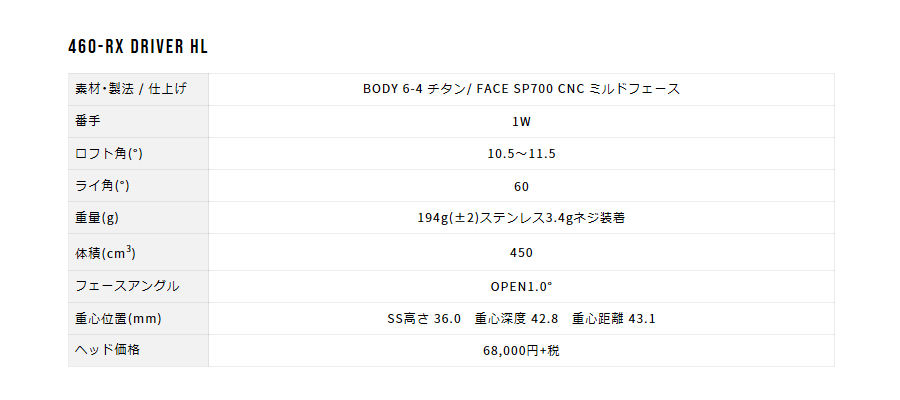The height and width of the screenshot is (400, 900).
Task: Select the 素材・製法 / 仕上げ row label
Action: click(x=138, y=90)
